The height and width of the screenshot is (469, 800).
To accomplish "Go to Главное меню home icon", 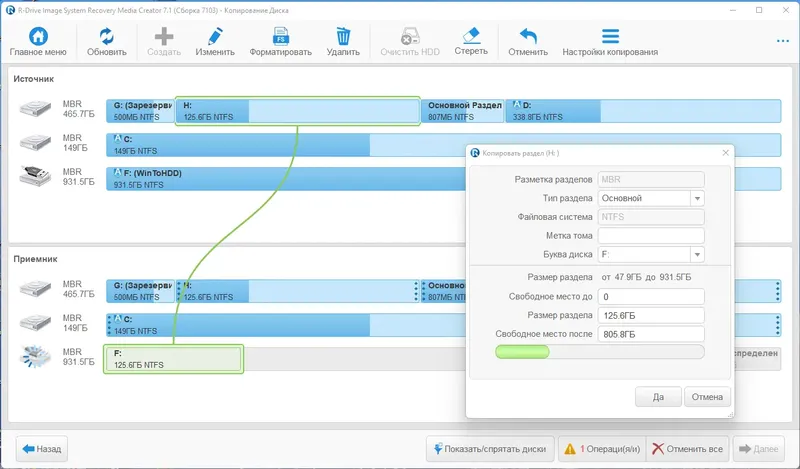I will (x=38, y=36).
